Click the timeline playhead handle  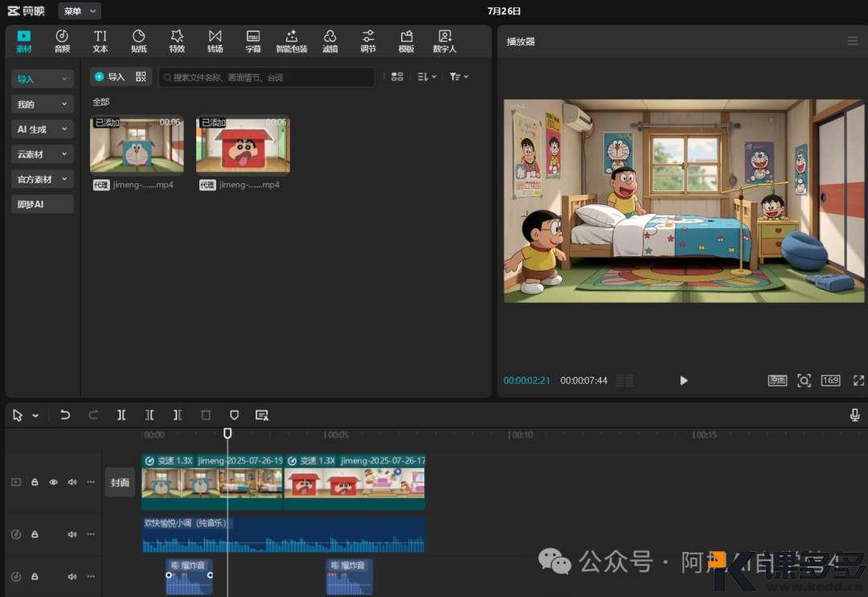[x=227, y=433]
